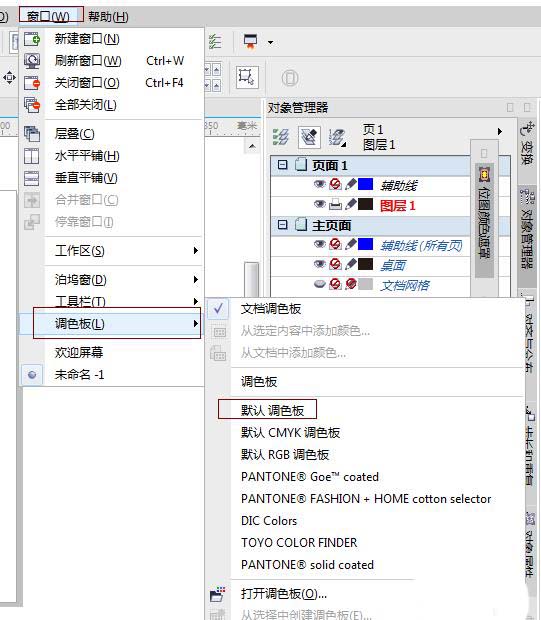Viewport: 541px width, 620px height.
Task: Toggle visibility eye of 桌面 layer
Action: (x=320, y=264)
